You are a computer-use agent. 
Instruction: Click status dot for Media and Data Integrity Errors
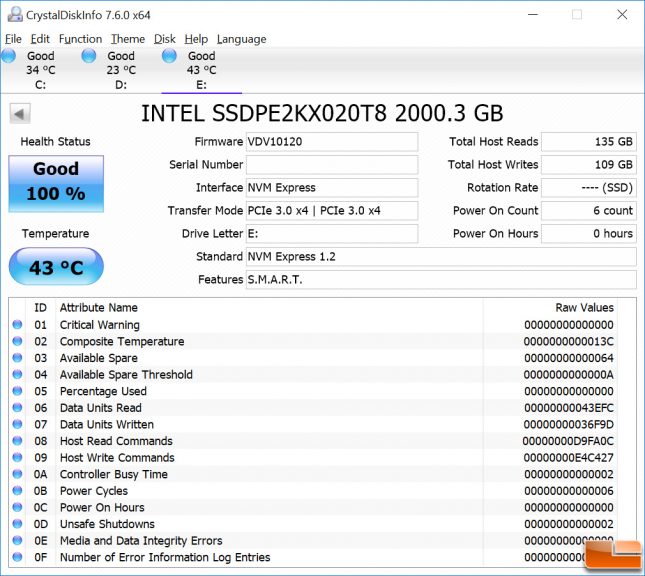[x=17, y=540]
